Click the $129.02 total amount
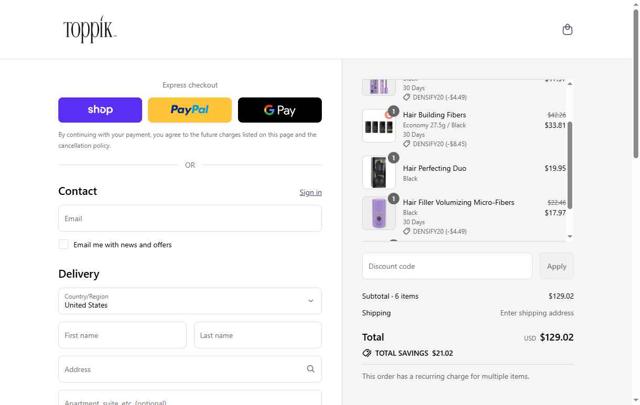640x405 pixels. pos(557,337)
